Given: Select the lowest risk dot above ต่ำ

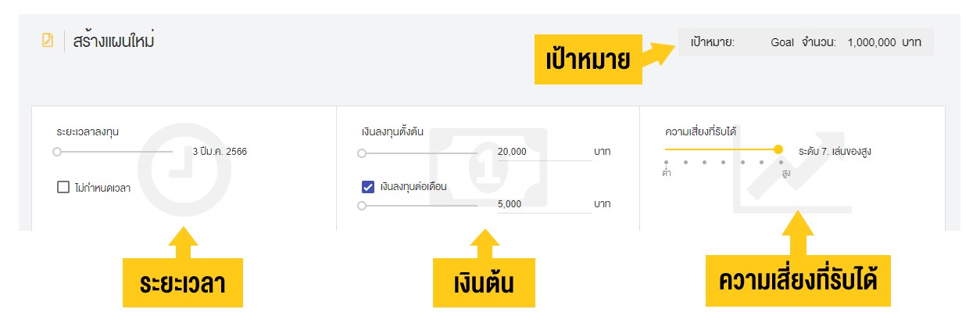Looking at the screenshot, I should 667,163.
